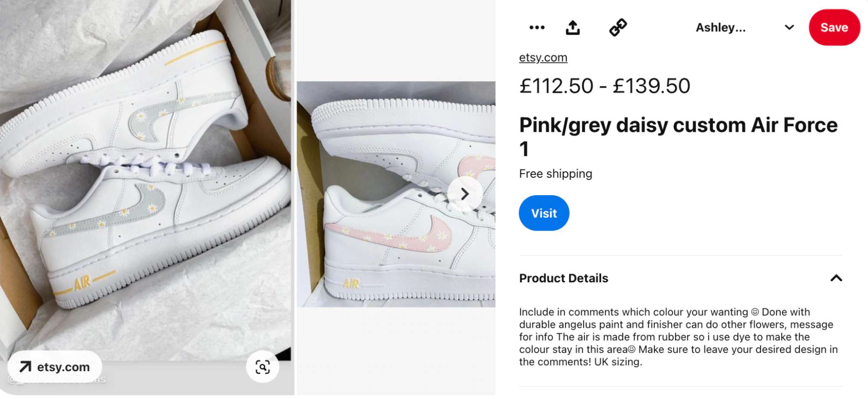Save the pin with the red Save button

point(834,27)
